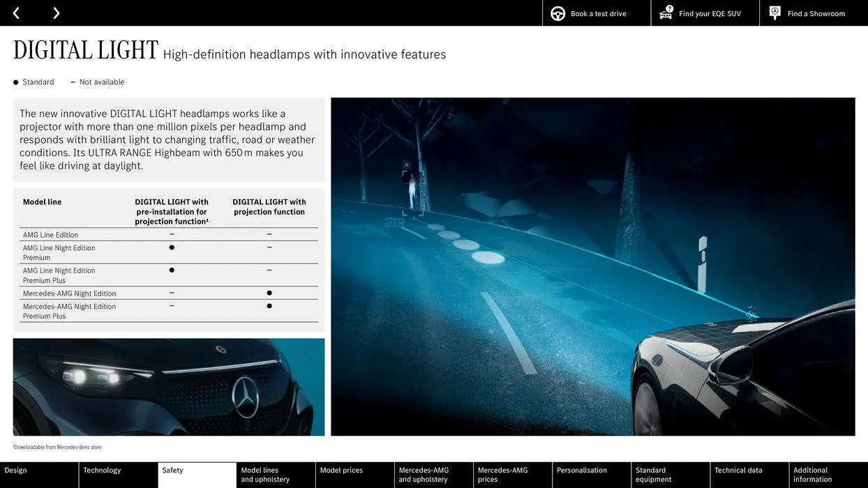This screenshot has width=868, height=488.
Task: Switch to the Technology tab
Action: pyautogui.click(x=102, y=468)
